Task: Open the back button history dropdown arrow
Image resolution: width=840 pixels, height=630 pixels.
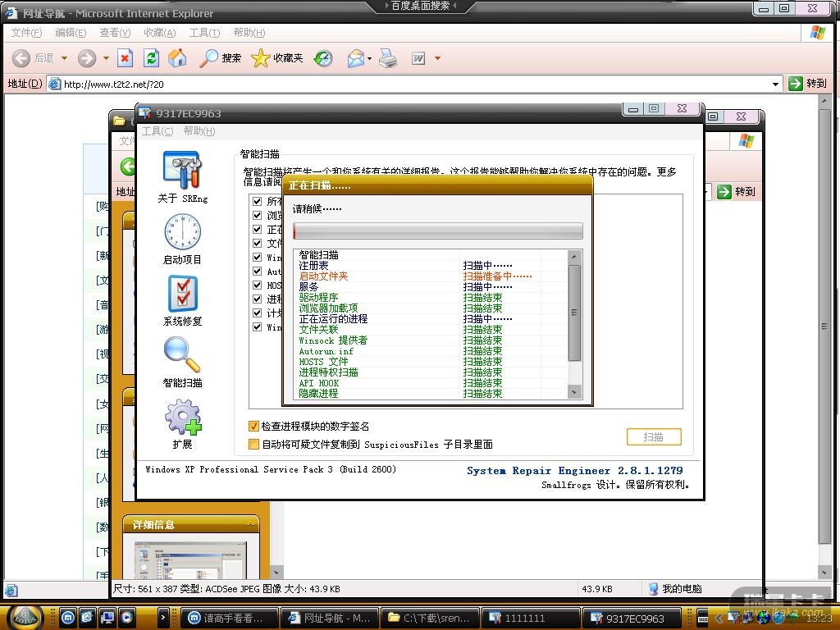Action: pos(64,58)
